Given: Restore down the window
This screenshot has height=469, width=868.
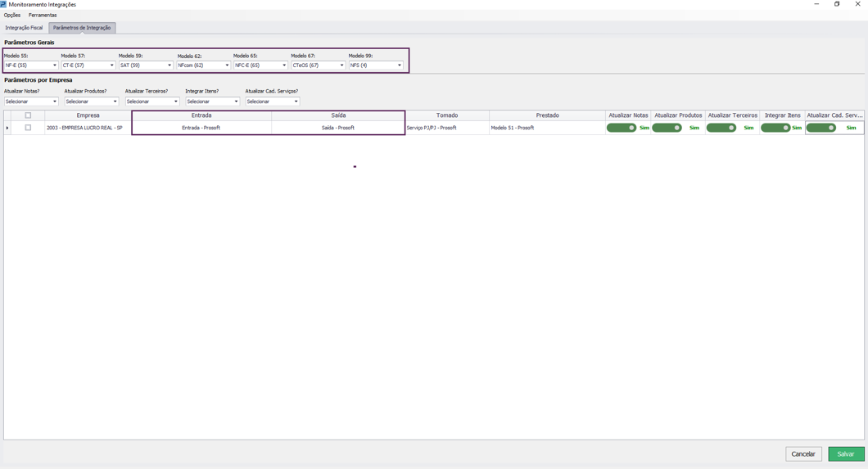Looking at the screenshot, I should pyautogui.click(x=837, y=4).
